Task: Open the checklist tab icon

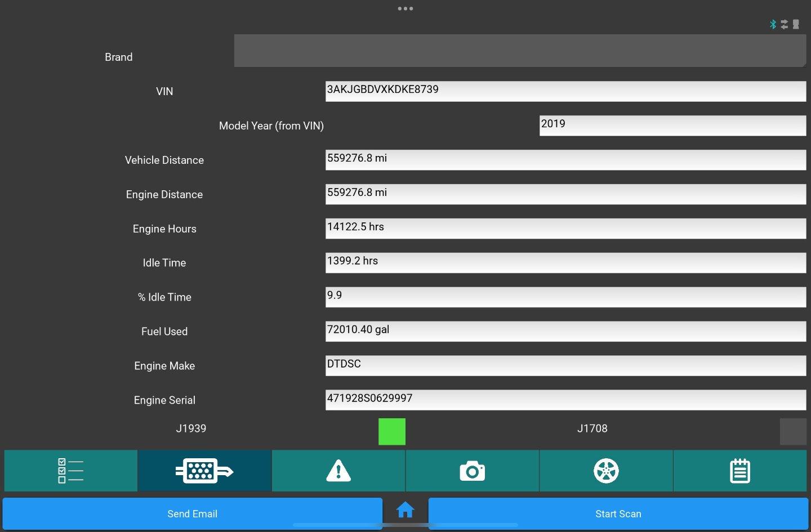Action: pyautogui.click(x=71, y=471)
